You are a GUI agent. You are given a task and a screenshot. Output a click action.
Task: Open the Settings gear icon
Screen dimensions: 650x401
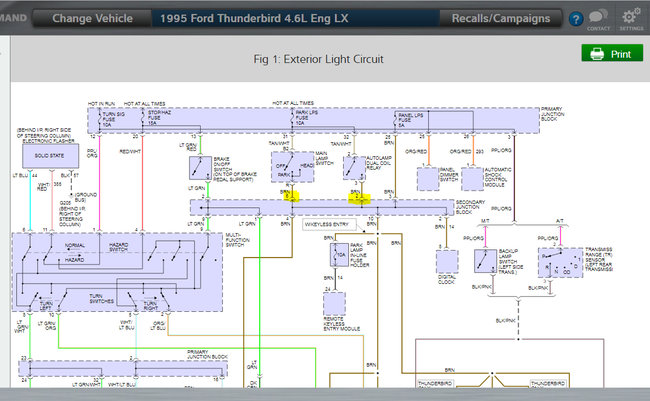click(631, 19)
